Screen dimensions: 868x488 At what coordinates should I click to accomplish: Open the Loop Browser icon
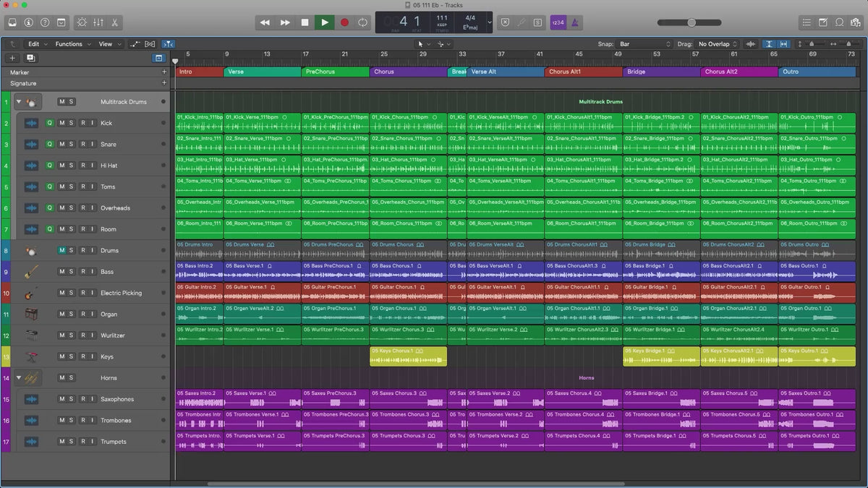coord(839,22)
